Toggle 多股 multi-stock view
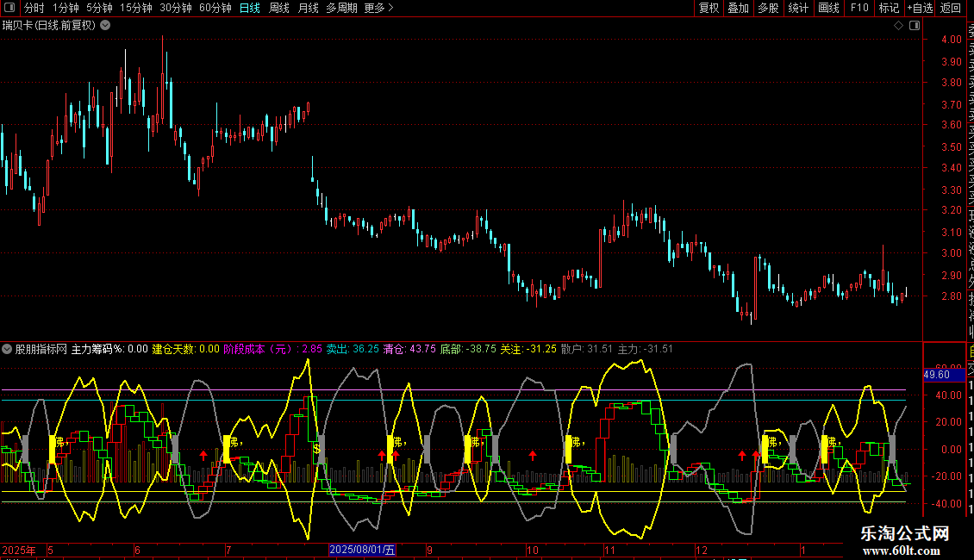Screen dimensions: 974x560 point(768,8)
